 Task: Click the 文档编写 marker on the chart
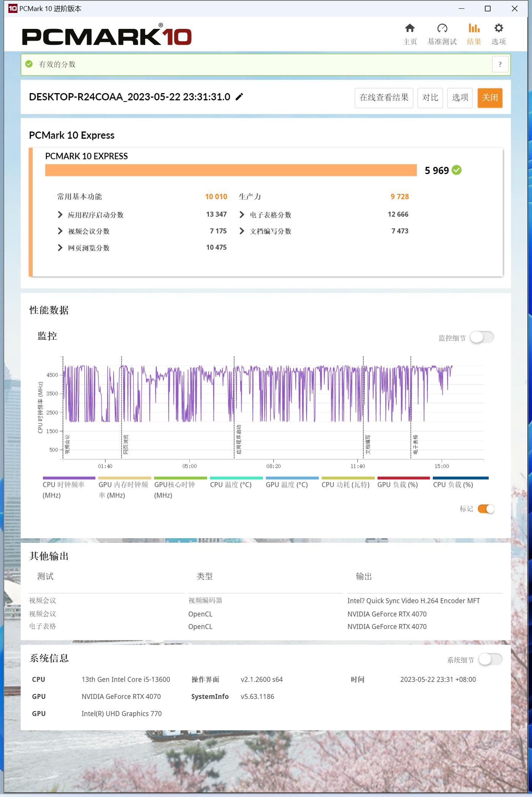368,444
